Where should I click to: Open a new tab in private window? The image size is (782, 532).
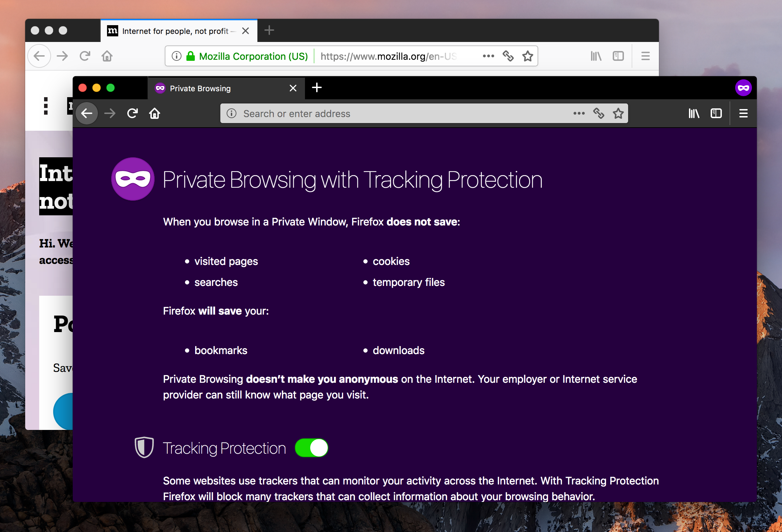tap(317, 87)
